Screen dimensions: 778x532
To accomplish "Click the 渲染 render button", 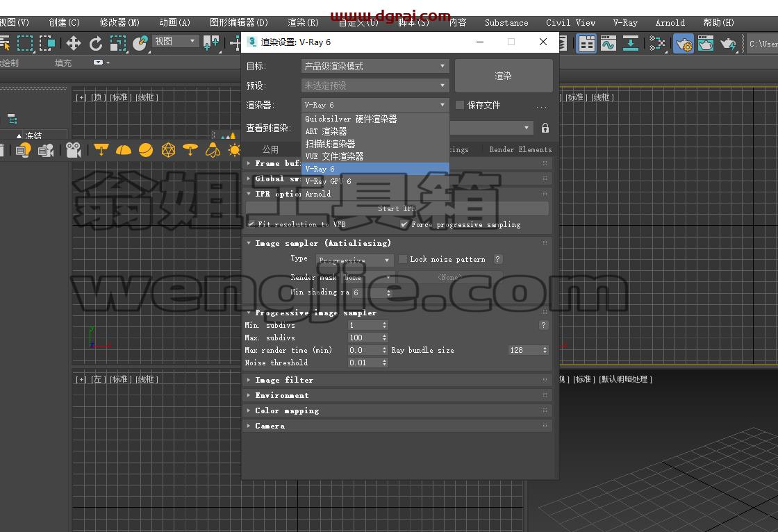I will (x=504, y=76).
